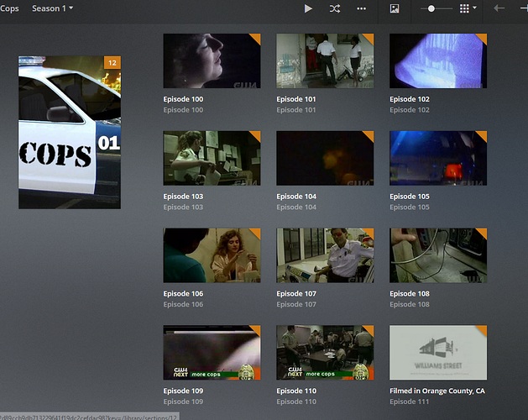
Task: Click the gray 'Episode 108' subtitle
Action: point(410,304)
